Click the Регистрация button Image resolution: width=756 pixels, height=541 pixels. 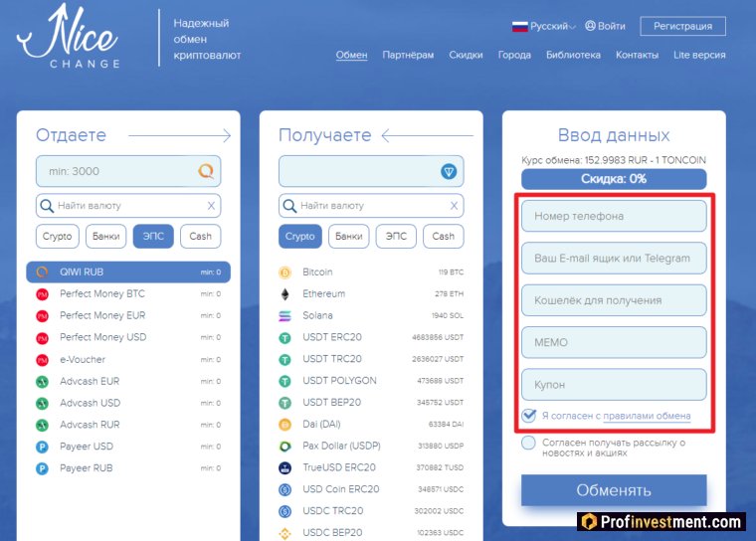click(x=682, y=27)
